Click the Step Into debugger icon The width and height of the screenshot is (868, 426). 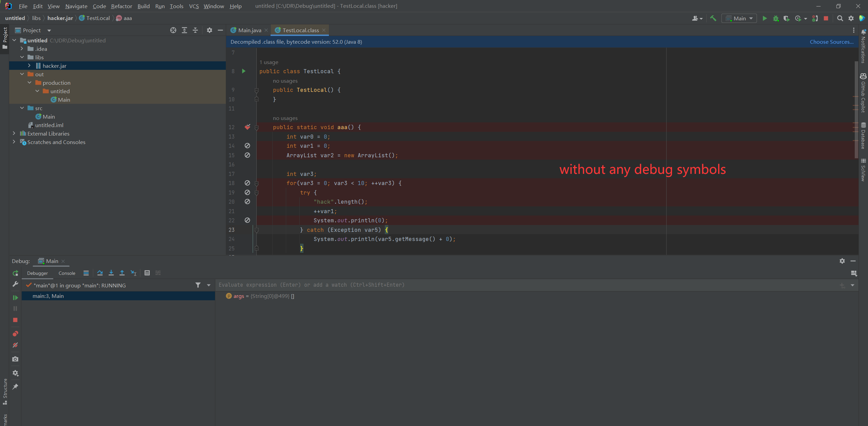click(x=111, y=273)
